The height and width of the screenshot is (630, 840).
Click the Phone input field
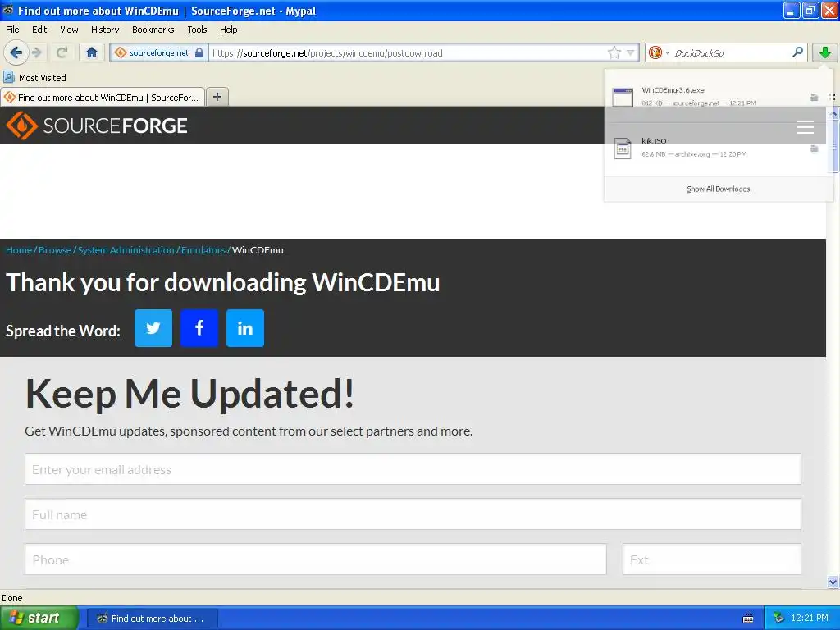coord(316,559)
